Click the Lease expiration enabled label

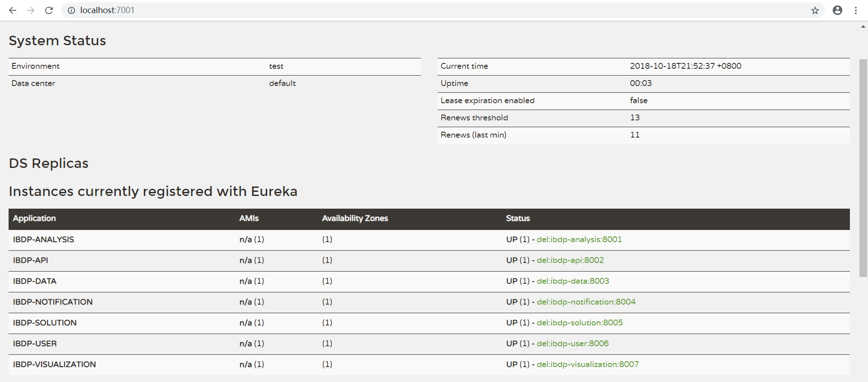[x=487, y=100]
